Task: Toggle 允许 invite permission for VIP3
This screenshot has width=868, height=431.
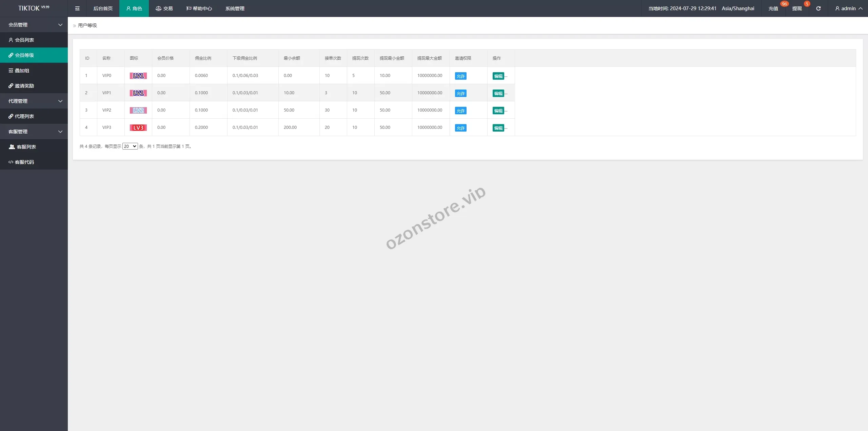Action: (460, 128)
